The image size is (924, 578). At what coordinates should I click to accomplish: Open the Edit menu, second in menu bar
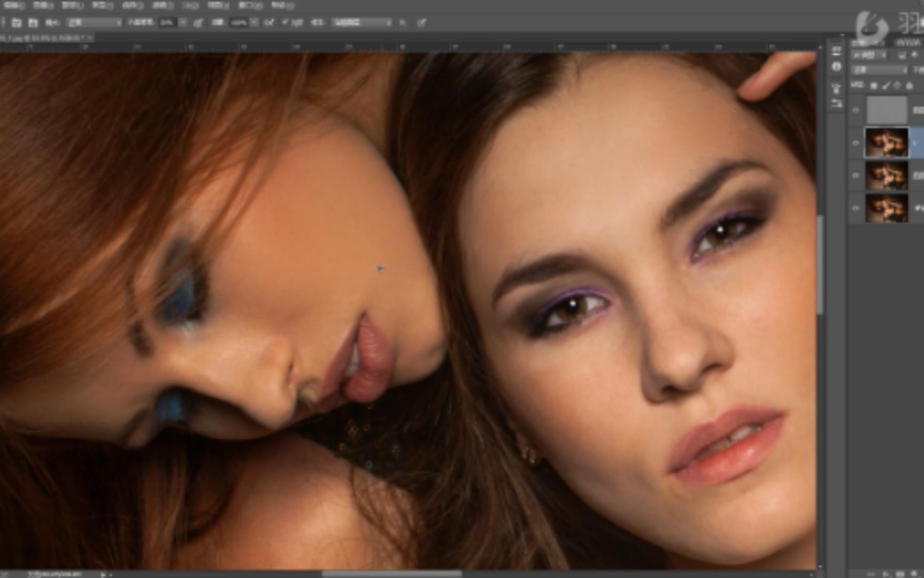click(43, 5)
